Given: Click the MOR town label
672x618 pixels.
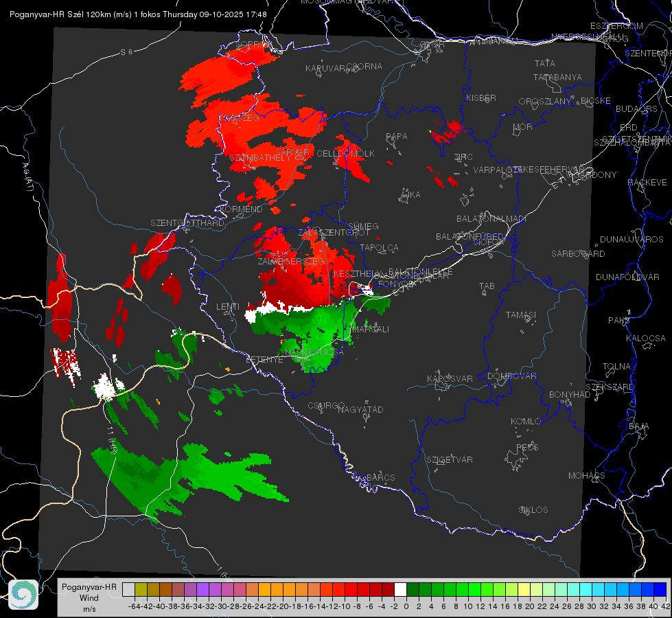Looking at the screenshot, I should coord(523,126).
